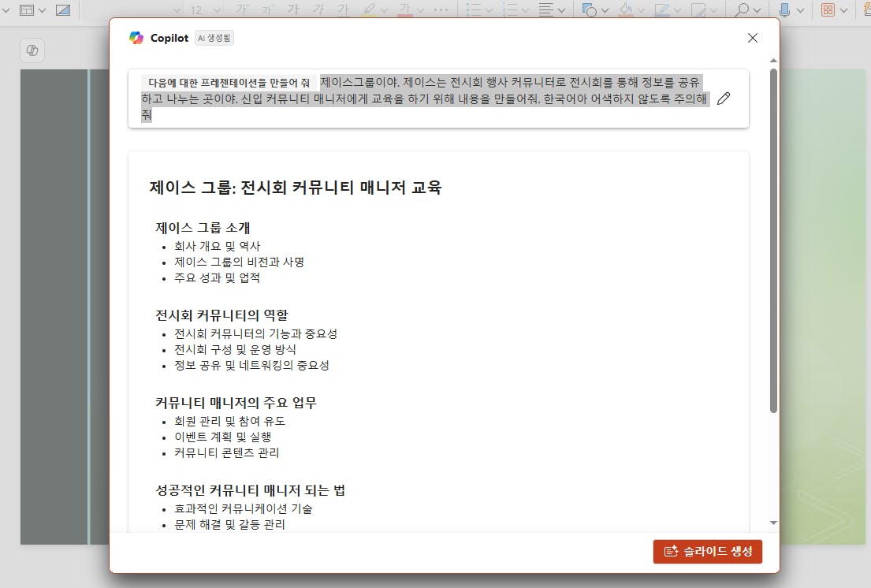This screenshot has width=871, height=588.
Task: Expand the numbered list dropdown arrow
Action: (x=525, y=10)
